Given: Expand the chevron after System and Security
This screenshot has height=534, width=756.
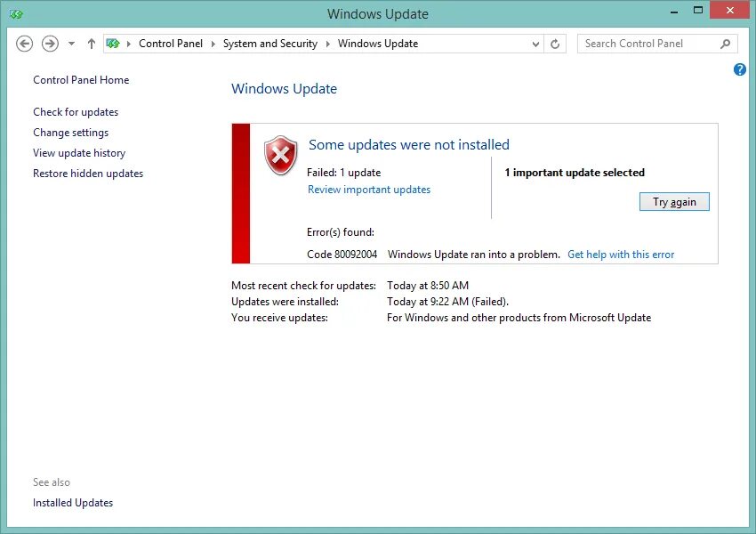Looking at the screenshot, I should pos(328,44).
